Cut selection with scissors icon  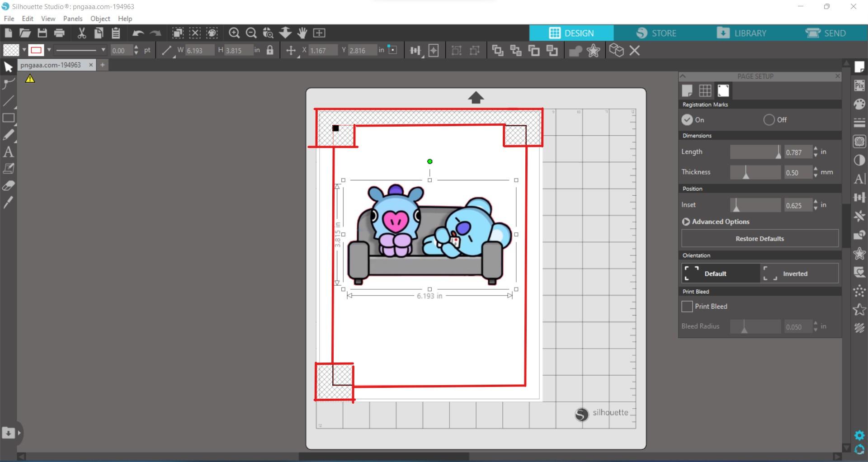pos(82,33)
